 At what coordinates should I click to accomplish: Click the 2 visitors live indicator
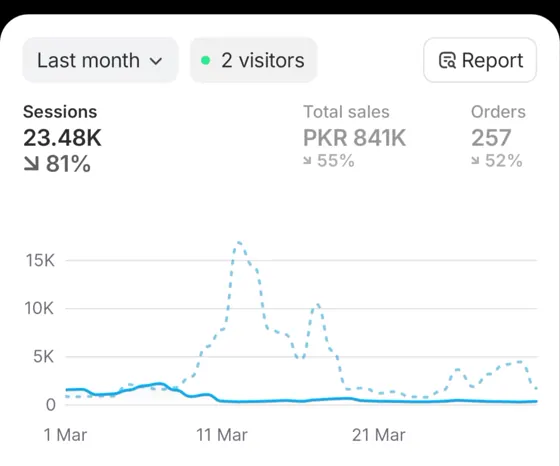pos(254,60)
